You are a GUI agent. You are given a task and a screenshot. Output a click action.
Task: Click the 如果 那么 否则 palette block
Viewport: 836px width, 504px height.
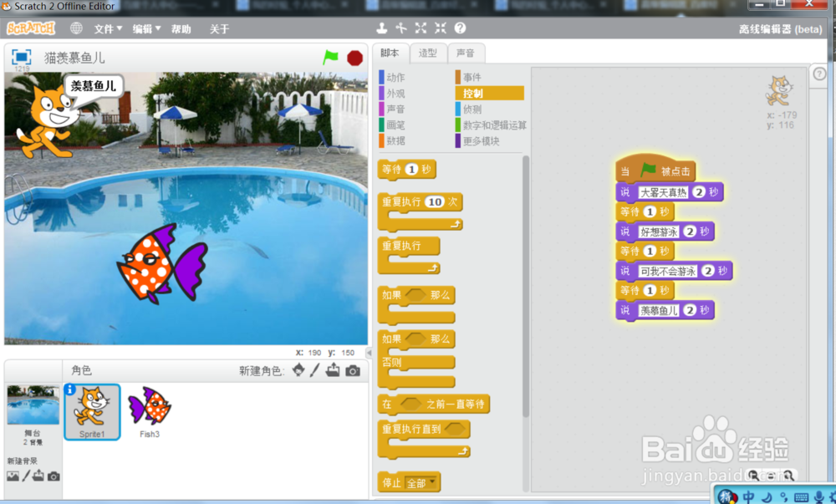416,359
